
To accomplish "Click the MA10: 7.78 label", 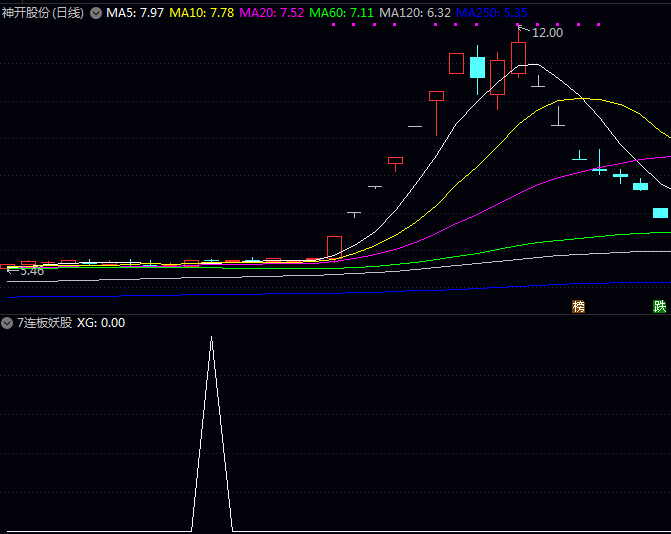I will tap(202, 13).
